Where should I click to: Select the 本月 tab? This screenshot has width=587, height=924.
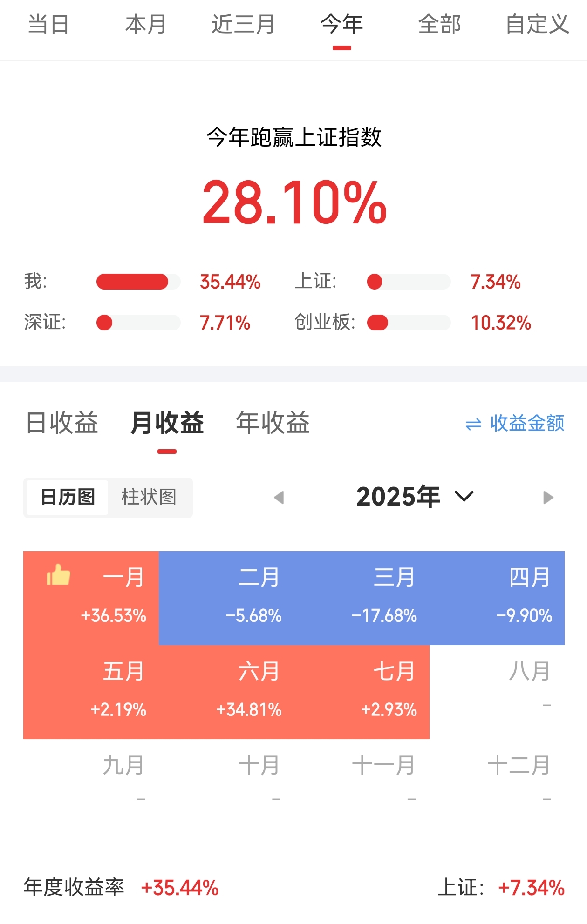click(146, 25)
